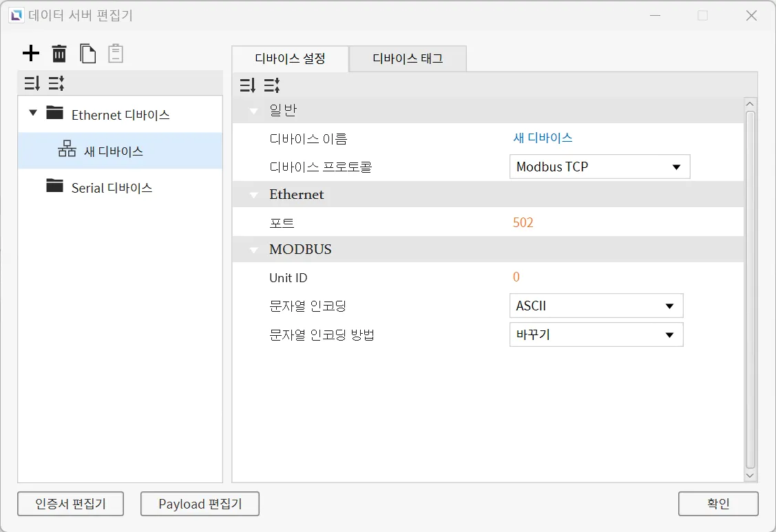Screen dimensions: 776x532
Task: Click the copy documents icon
Action: [x=87, y=53]
